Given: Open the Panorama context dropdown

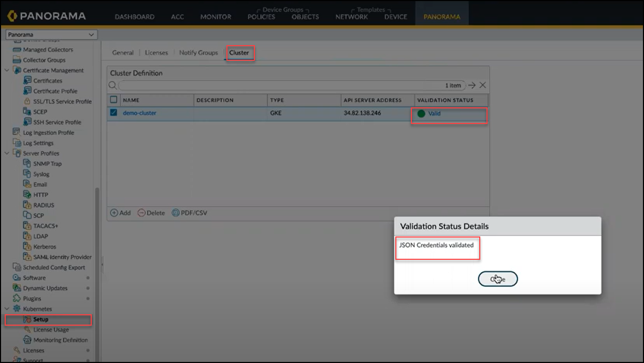Looking at the screenshot, I should click(x=50, y=35).
